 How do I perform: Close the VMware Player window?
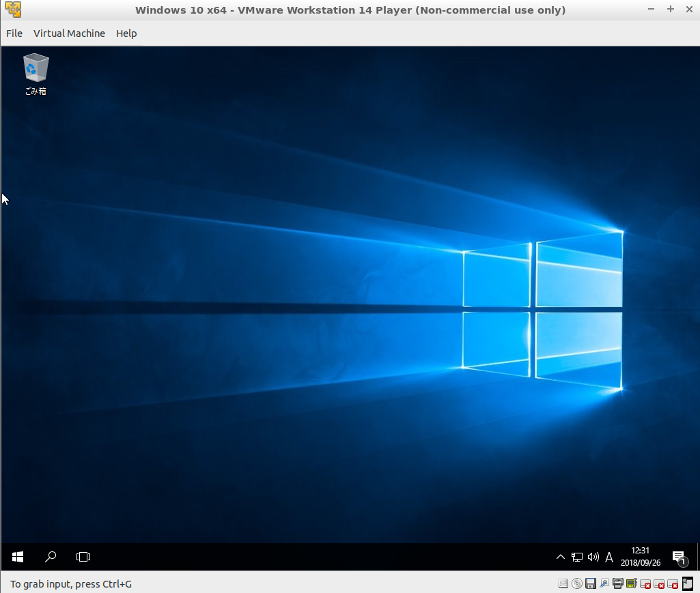(x=689, y=9)
